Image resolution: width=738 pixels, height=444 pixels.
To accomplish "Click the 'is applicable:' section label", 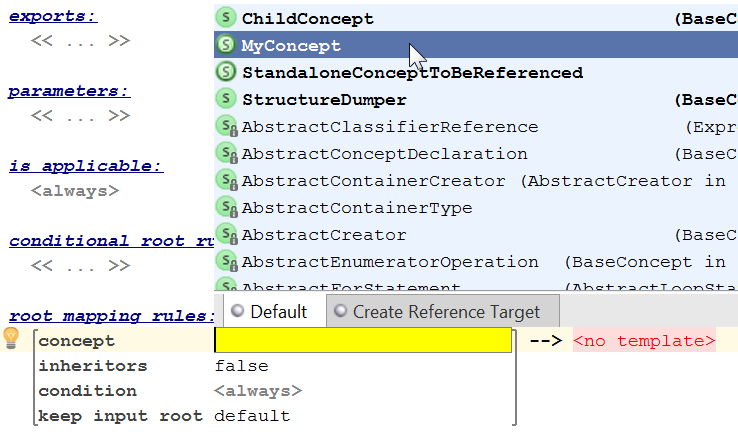I will coord(86,166).
